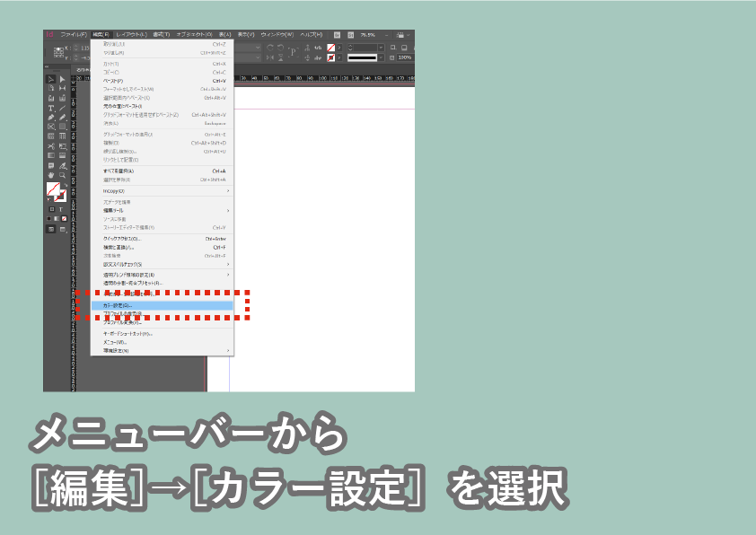Click the Apply None swatch button
The height and width of the screenshot is (535, 756).
(64, 219)
